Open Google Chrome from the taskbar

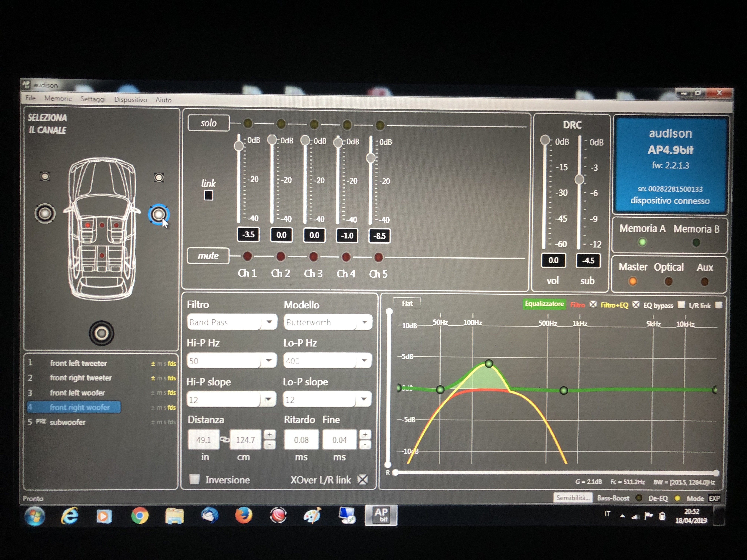140,515
